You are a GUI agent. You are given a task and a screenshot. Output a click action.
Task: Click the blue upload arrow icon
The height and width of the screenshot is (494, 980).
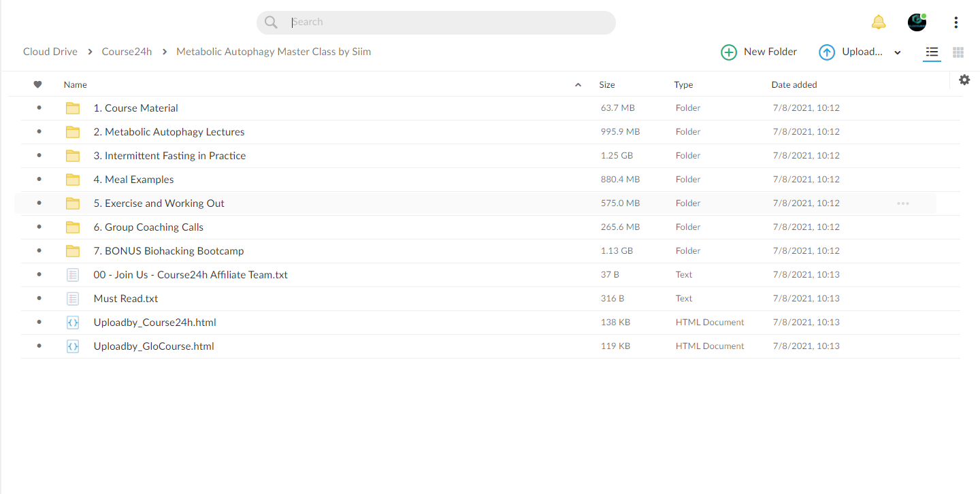tap(827, 52)
